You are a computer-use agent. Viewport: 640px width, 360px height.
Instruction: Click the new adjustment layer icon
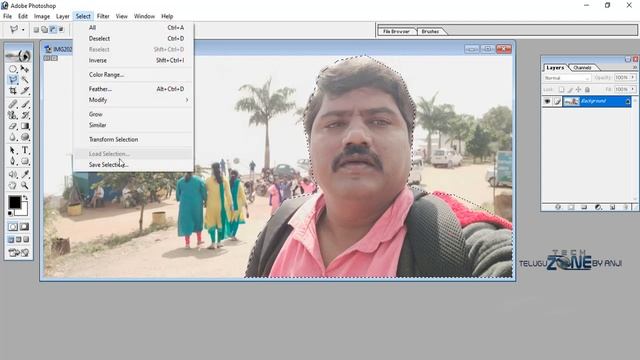tap(598, 207)
